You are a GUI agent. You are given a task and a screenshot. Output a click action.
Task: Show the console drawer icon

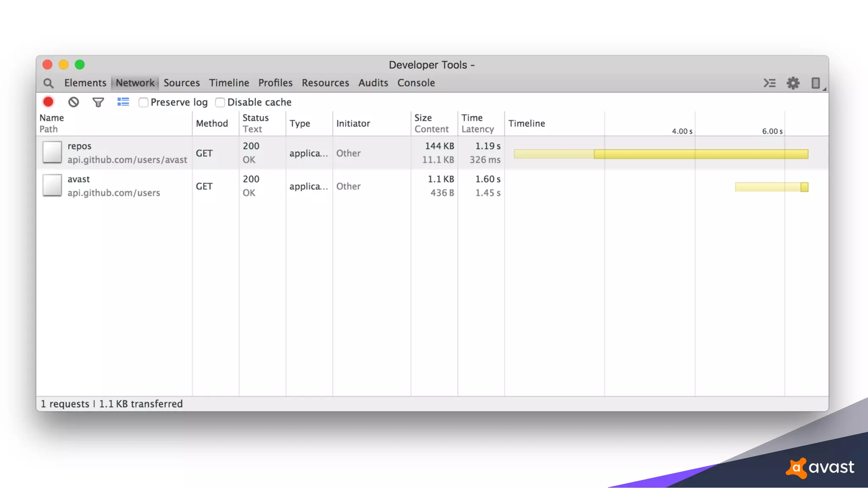click(x=769, y=83)
